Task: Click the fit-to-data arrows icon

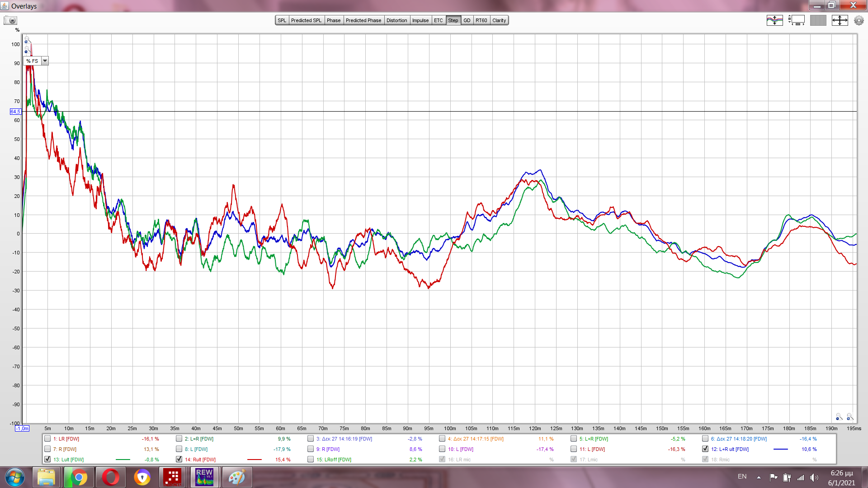Action: click(x=840, y=20)
